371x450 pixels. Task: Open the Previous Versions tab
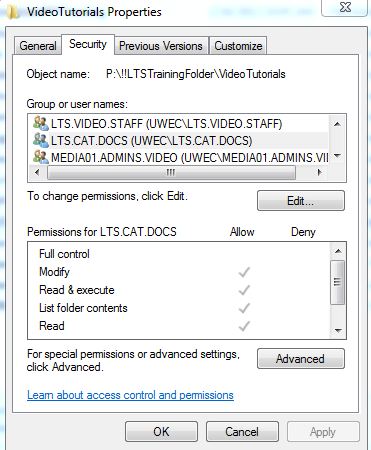[161, 46]
